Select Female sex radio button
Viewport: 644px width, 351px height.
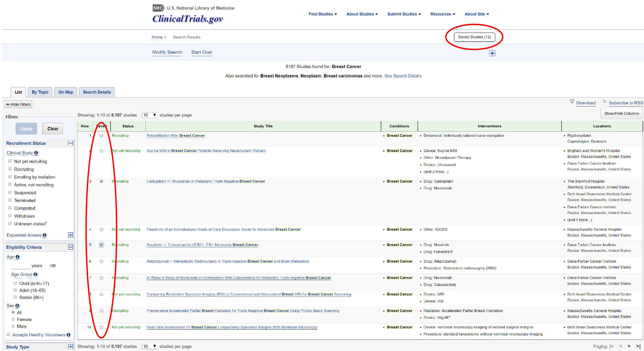point(13,319)
